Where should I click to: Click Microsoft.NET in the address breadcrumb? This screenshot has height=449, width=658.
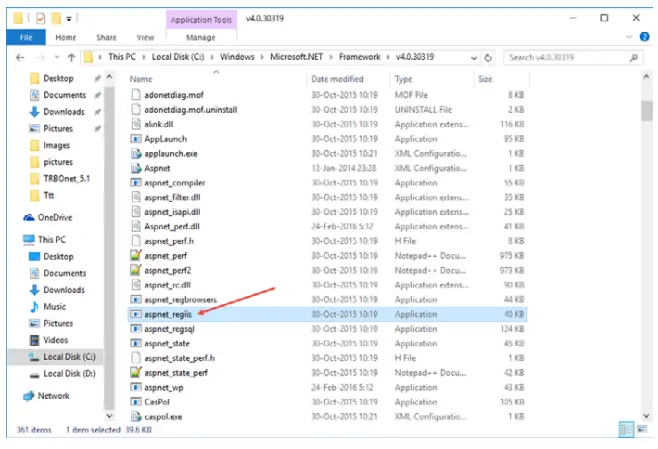pos(296,57)
